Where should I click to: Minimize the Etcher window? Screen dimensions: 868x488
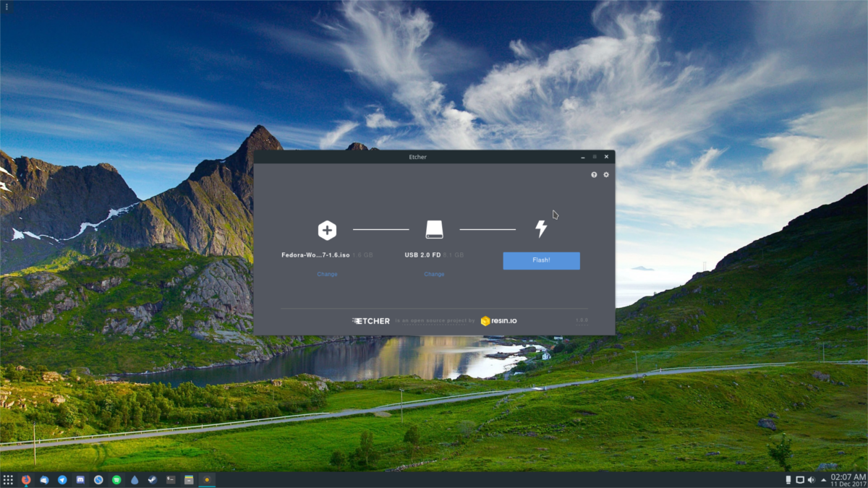tap(582, 157)
